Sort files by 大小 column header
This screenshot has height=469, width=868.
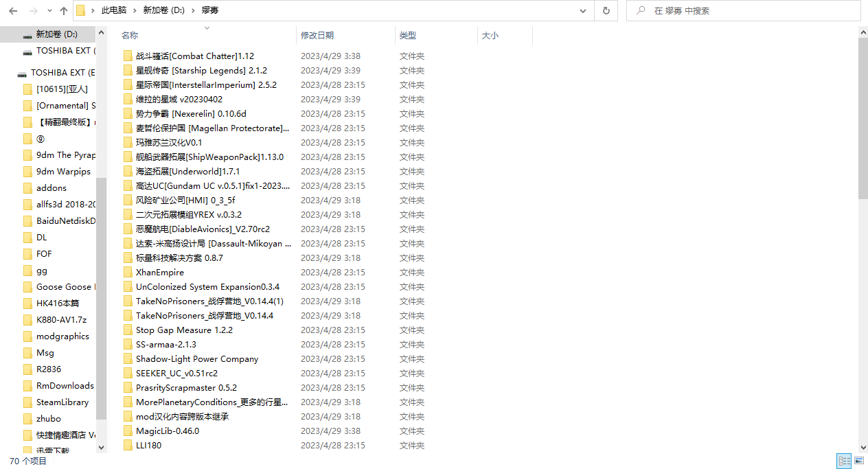click(490, 36)
